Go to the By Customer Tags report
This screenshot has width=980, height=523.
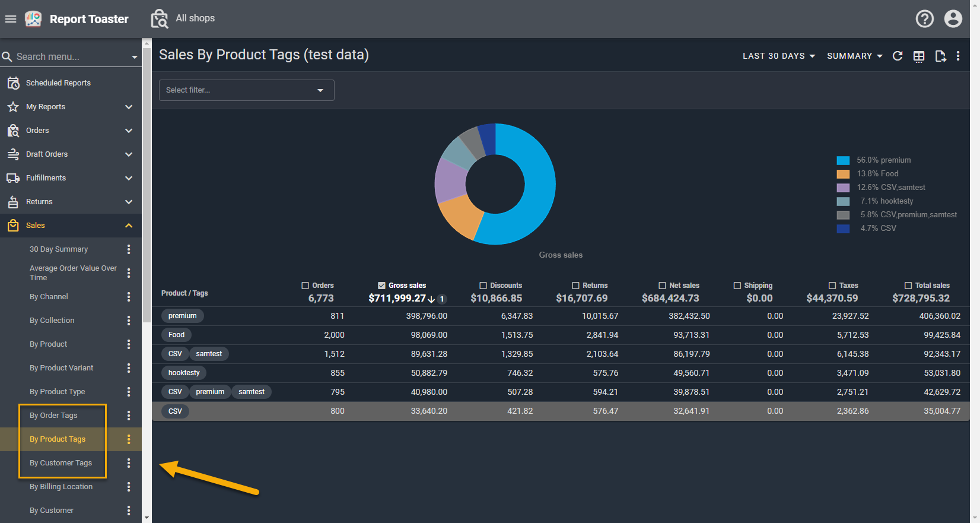[61, 463]
